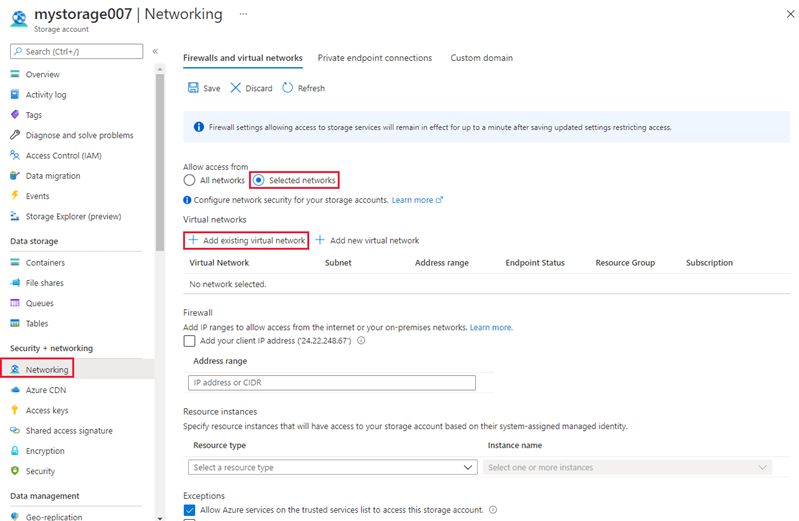Open Shared access signature menu label
The width and height of the screenshot is (799, 521).
click(69, 431)
